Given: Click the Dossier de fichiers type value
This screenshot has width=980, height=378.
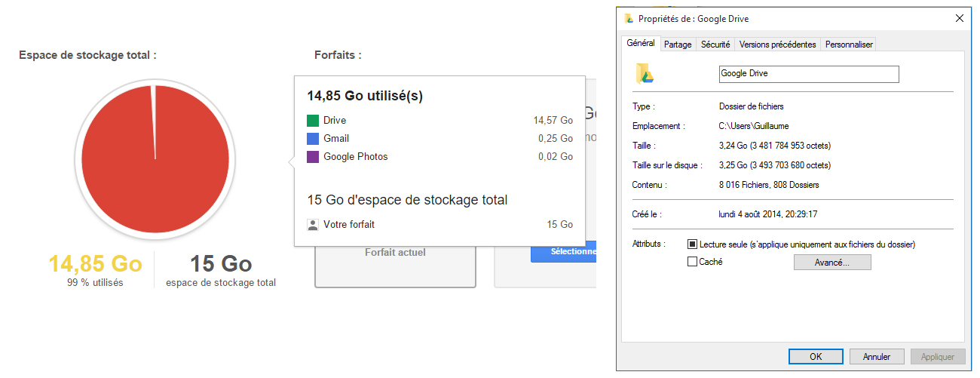Looking at the screenshot, I should point(752,106).
